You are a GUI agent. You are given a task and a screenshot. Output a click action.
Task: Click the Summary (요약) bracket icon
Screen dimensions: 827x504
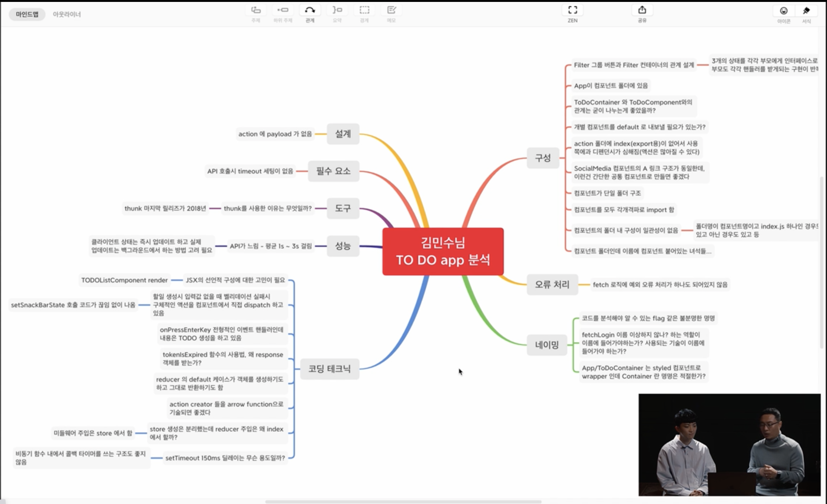(x=337, y=10)
